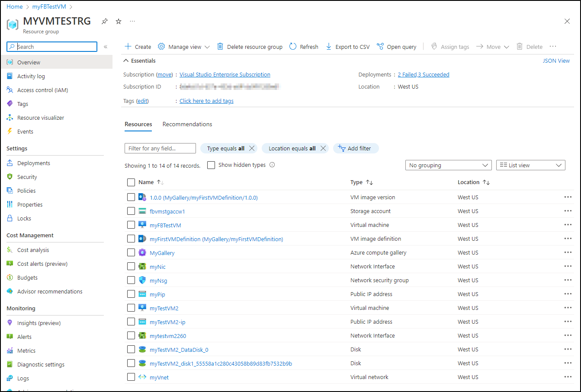Open more options ellipsis beside title

click(132, 21)
